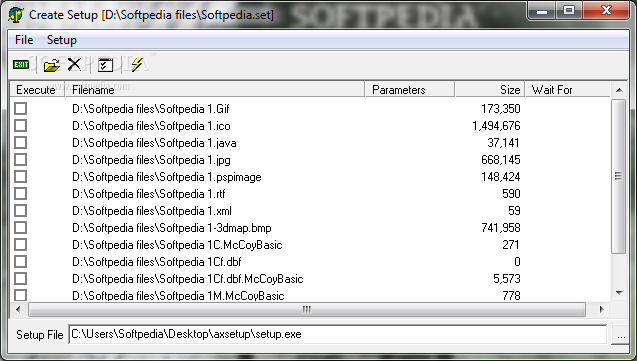Close the Create Setup window
The image size is (637, 361).
coord(606,11)
